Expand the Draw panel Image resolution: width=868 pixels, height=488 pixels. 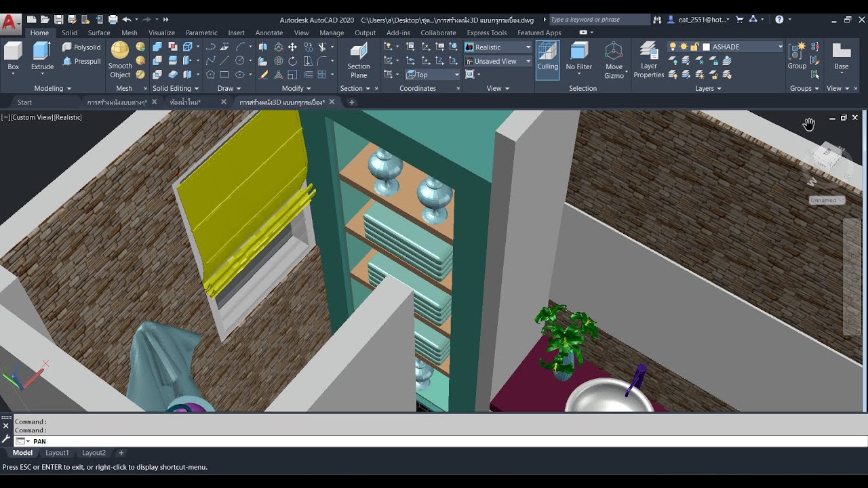tap(229, 88)
